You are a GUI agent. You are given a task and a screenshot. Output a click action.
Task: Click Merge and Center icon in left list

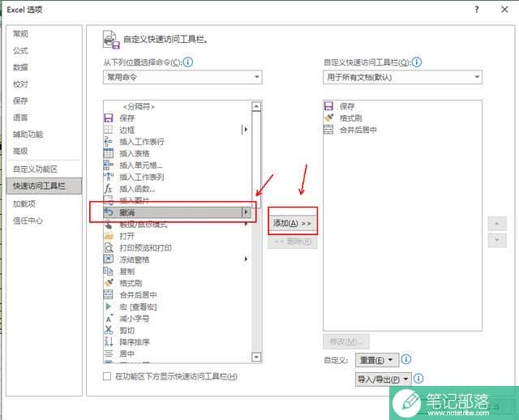109,294
